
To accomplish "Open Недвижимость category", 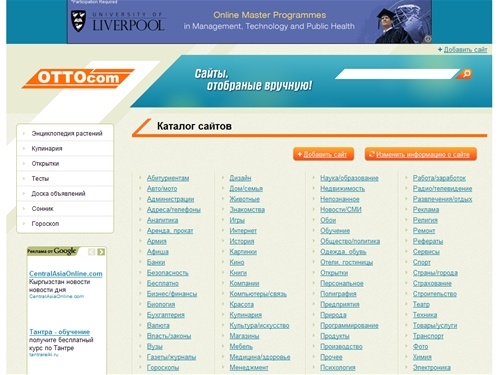I will coord(342,189).
